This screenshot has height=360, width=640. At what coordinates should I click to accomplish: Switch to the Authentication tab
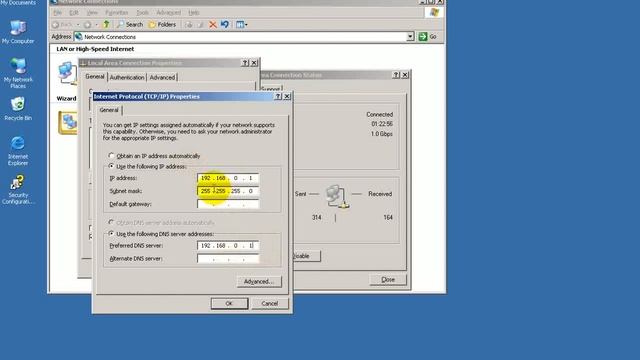coord(127,77)
